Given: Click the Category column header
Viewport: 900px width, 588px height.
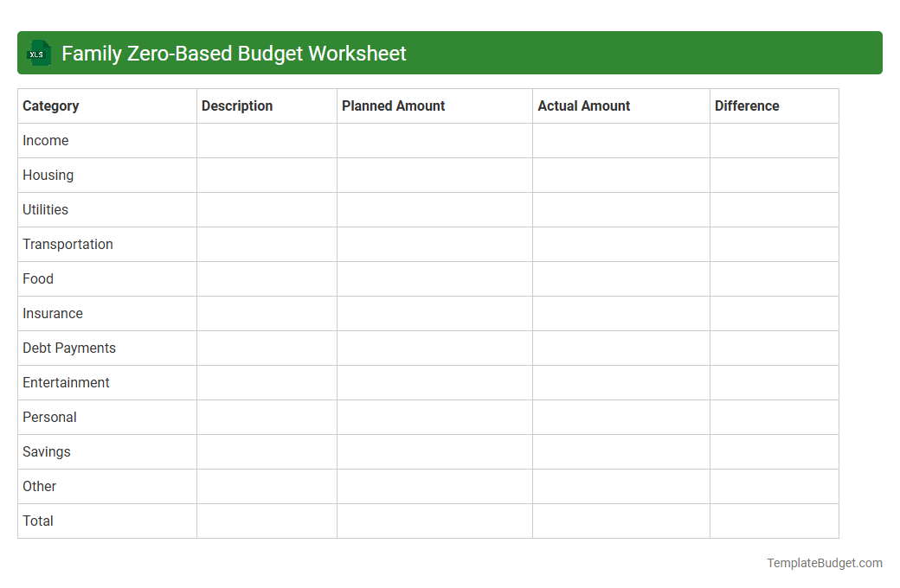Looking at the screenshot, I should point(51,105).
